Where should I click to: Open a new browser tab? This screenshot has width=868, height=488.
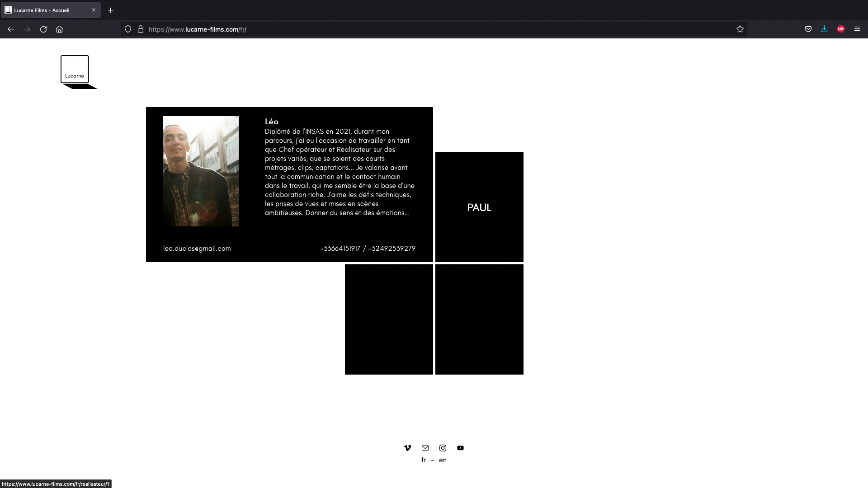[110, 10]
